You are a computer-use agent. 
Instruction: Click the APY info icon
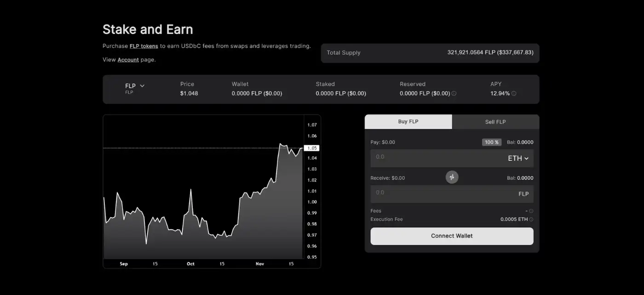click(514, 94)
